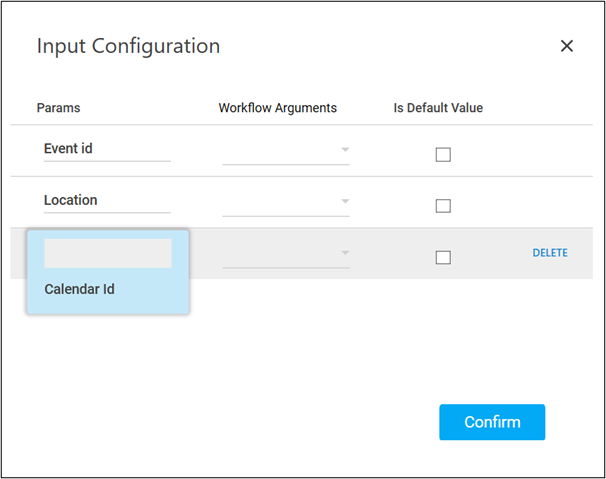This screenshot has width=606, height=479.
Task: Click the Params column header
Action: click(58, 108)
